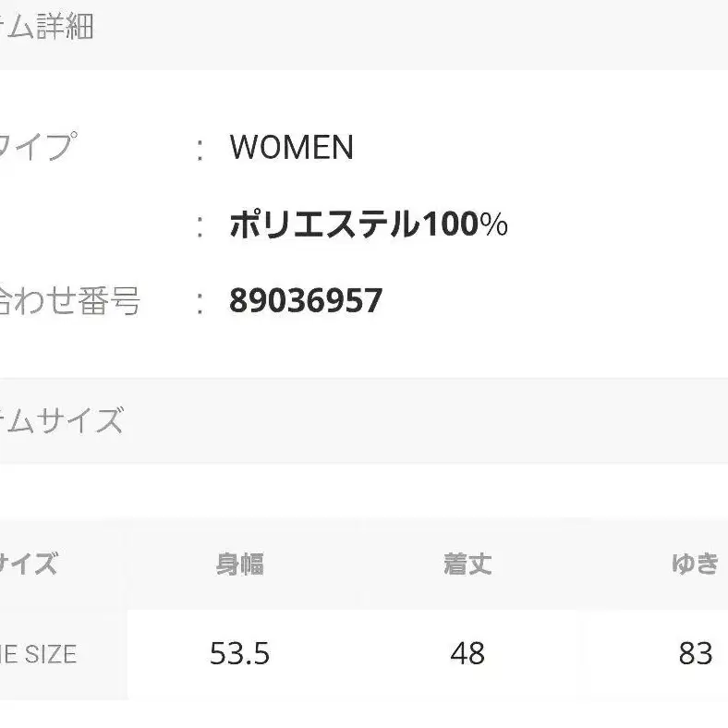The image size is (728, 728).
Task: Click the WOMEN type value
Action: (x=291, y=148)
